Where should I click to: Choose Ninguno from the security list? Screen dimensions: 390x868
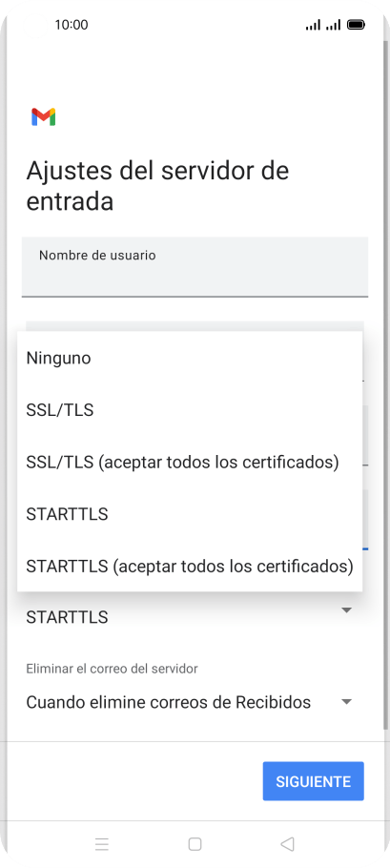tap(190, 358)
